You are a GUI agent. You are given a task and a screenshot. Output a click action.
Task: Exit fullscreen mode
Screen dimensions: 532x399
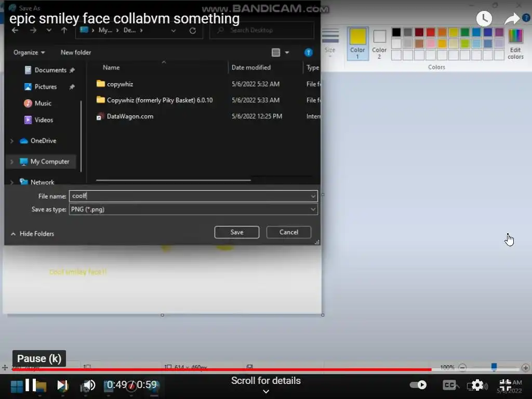click(505, 385)
